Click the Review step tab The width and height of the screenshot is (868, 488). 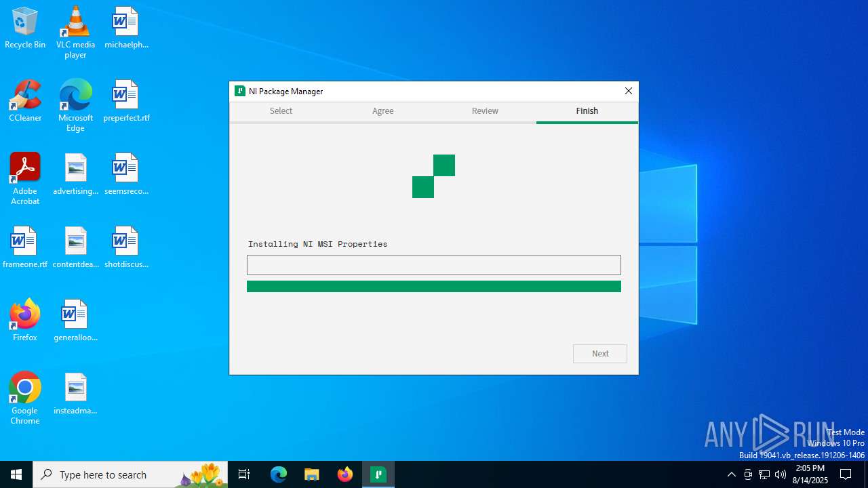point(485,111)
